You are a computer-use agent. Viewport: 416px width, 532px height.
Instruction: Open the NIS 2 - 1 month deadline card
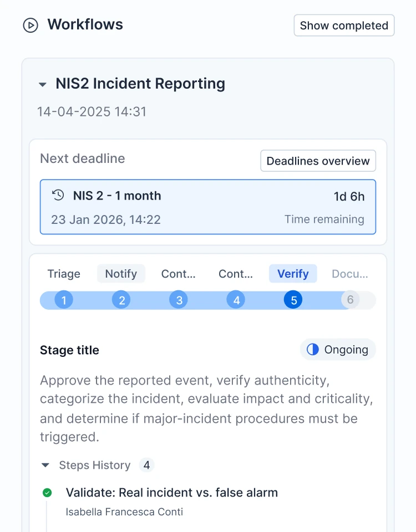[208, 207]
